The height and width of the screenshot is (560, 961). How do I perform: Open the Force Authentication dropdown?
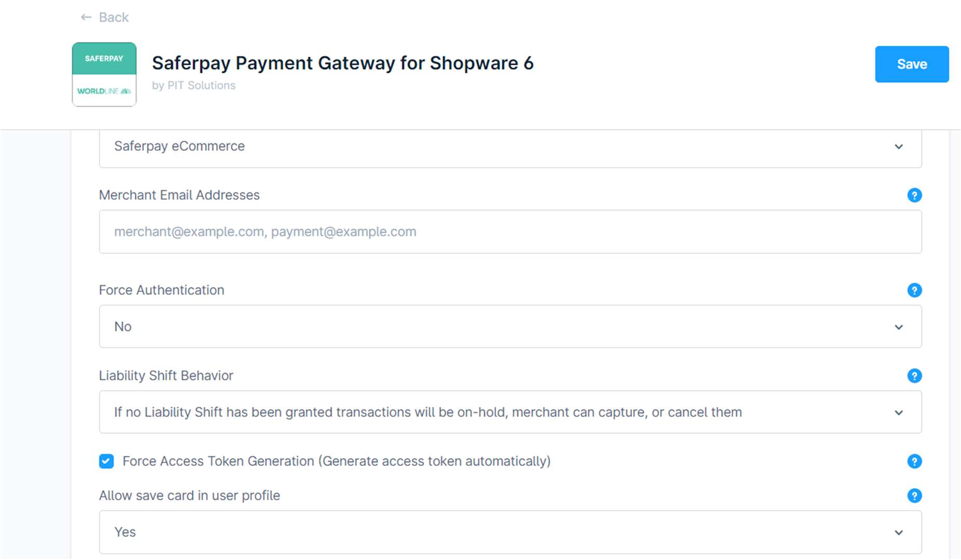(x=509, y=327)
